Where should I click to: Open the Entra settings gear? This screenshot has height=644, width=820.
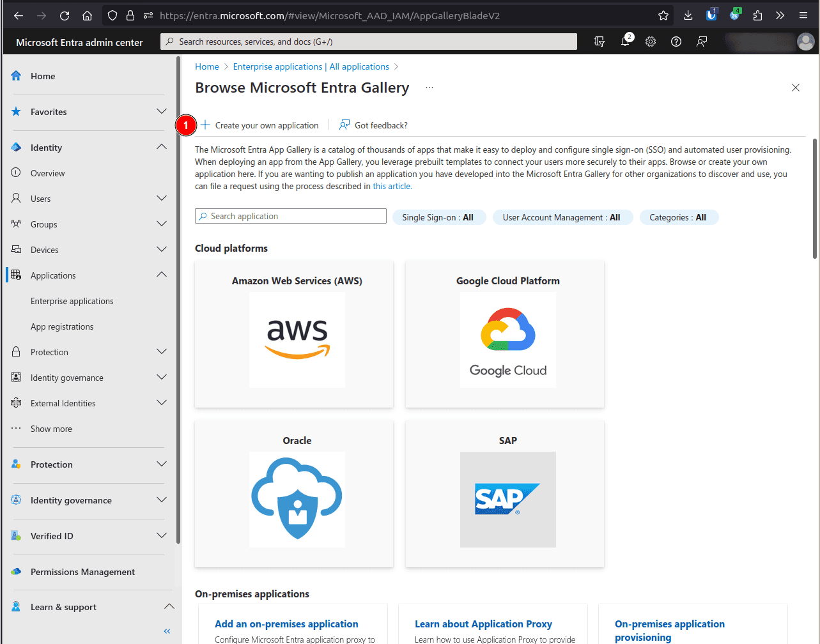pos(651,42)
